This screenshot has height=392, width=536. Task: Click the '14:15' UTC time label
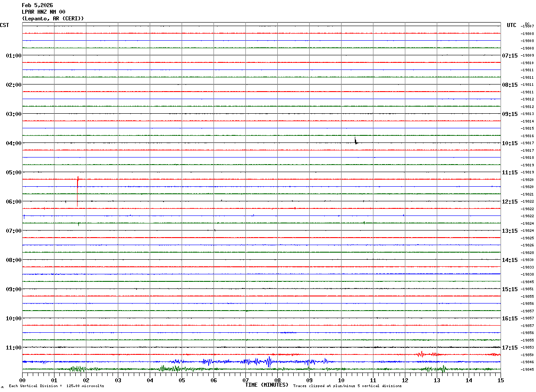point(510,260)
